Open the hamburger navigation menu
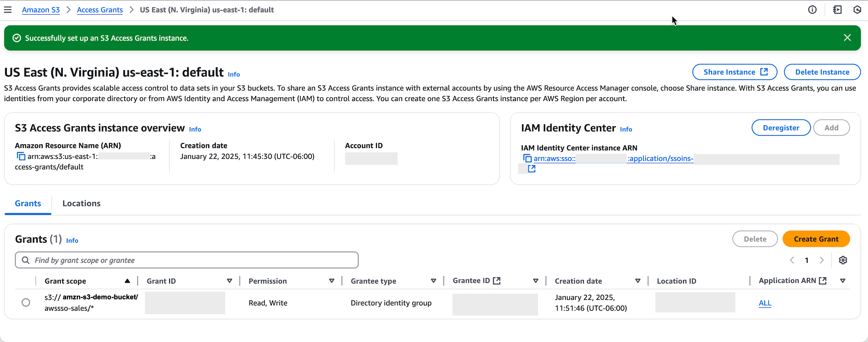Screen dimensions: 868x342 tap(8, 10)
